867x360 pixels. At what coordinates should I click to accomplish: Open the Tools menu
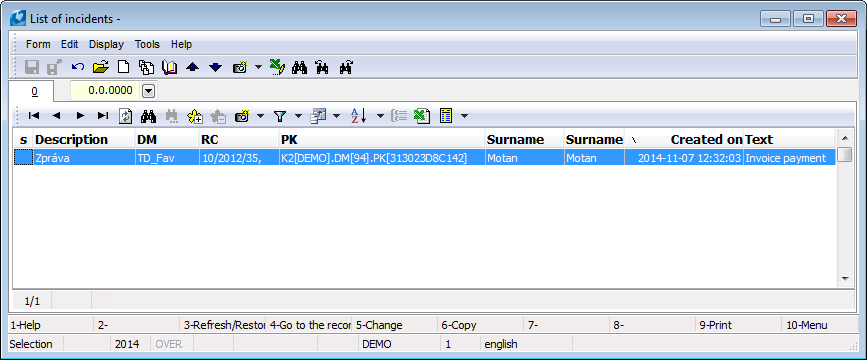pyautogui.click(x=147, y=44)
